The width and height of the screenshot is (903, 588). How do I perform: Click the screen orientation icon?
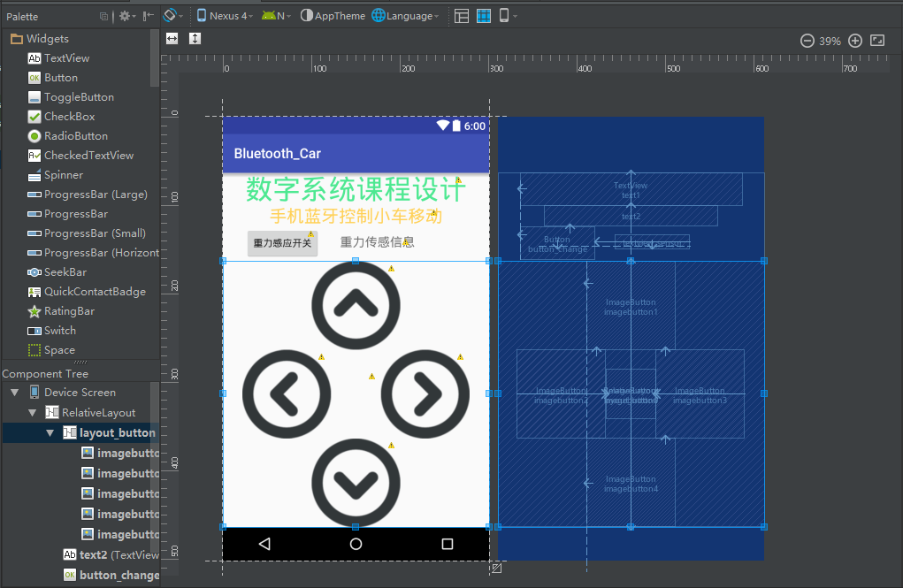pyautogui.click(x=170, y=16)
